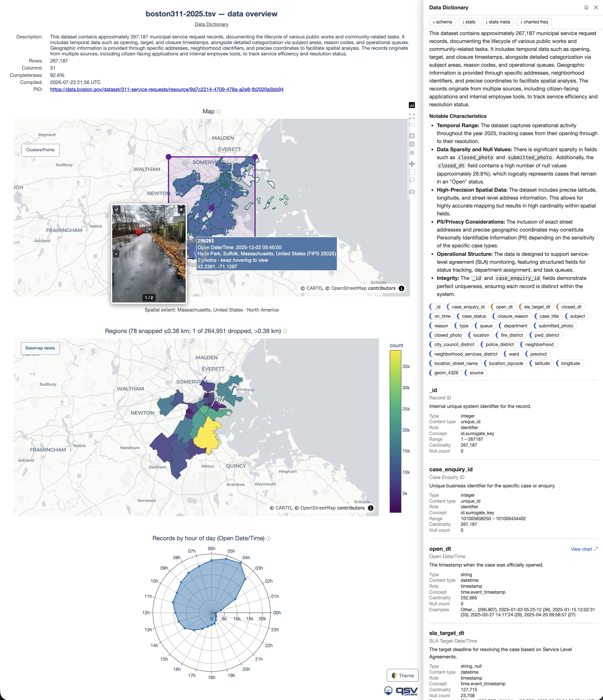This screenshot has width=603, height=700.
Task: Download the stats file
Action: click(468, 22)
